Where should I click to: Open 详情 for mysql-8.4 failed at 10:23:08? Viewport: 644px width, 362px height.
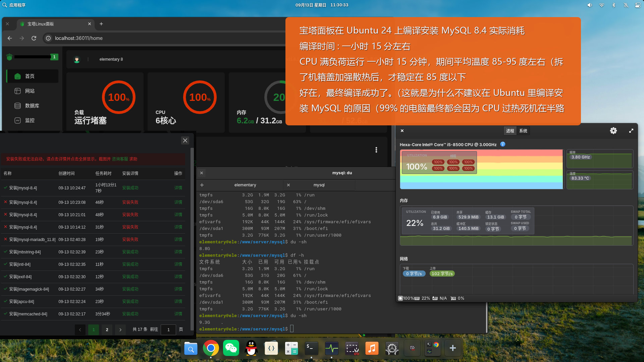(x=178, y=202)
